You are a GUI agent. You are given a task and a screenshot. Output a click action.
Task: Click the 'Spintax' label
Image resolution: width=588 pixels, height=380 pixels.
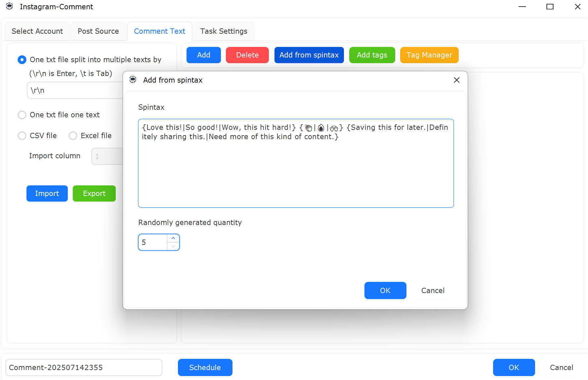(x=151, y=107)
